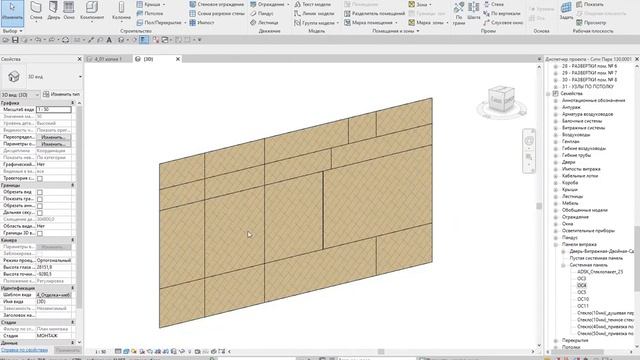Click the Применить button
640x360 pixels.
point(67,350)
